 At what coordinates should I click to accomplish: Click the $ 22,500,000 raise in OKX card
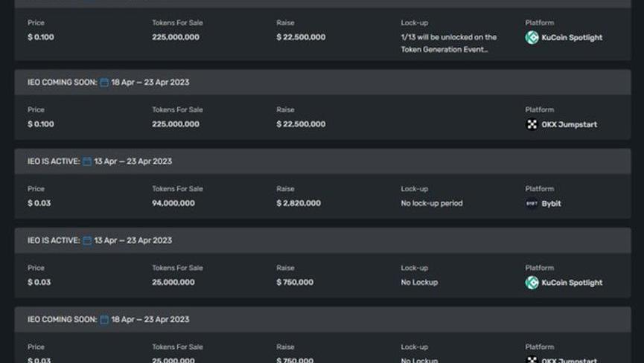[301, 124]
